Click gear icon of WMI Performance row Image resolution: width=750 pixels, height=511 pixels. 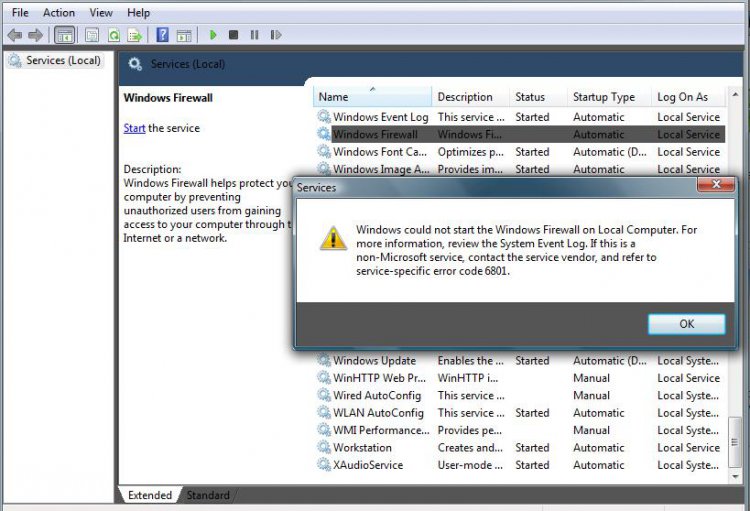coord(324,430)
